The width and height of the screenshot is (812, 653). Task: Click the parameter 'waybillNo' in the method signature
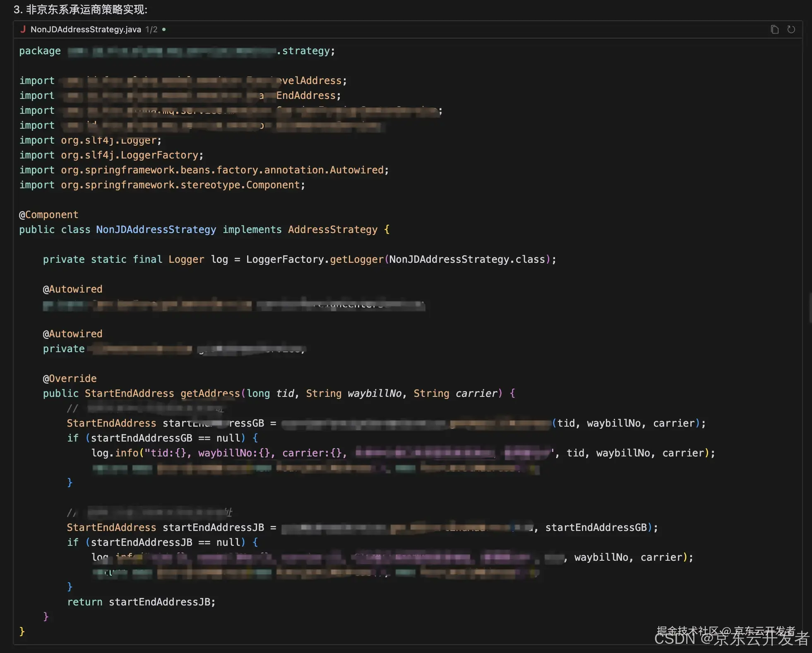[375, 394]
